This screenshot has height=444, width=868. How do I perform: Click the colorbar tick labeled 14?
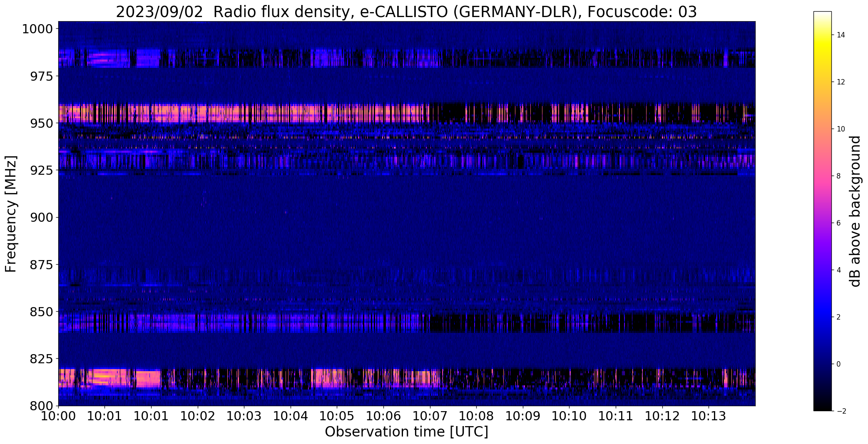pos(841,35)
